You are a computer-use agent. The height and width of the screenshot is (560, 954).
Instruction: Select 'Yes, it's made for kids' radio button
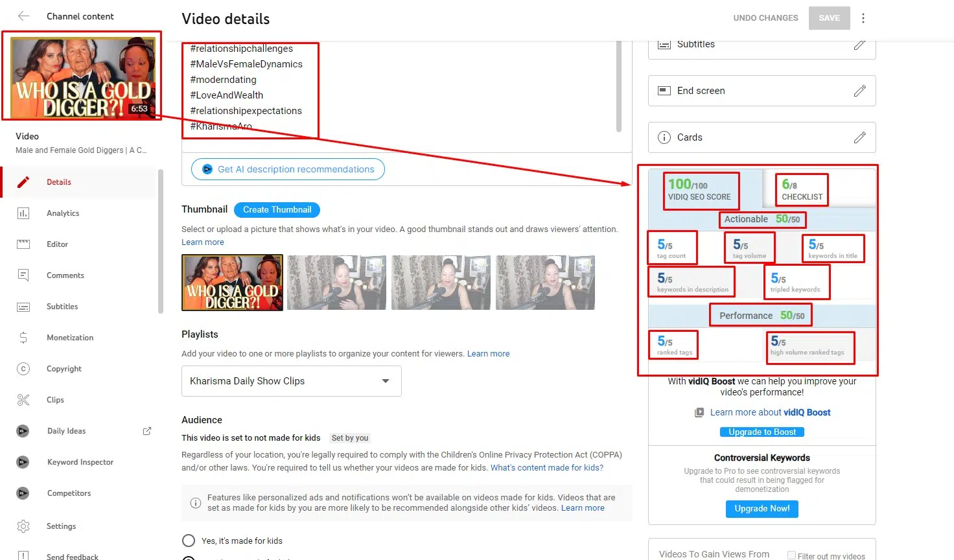click(x=189, y=541)
